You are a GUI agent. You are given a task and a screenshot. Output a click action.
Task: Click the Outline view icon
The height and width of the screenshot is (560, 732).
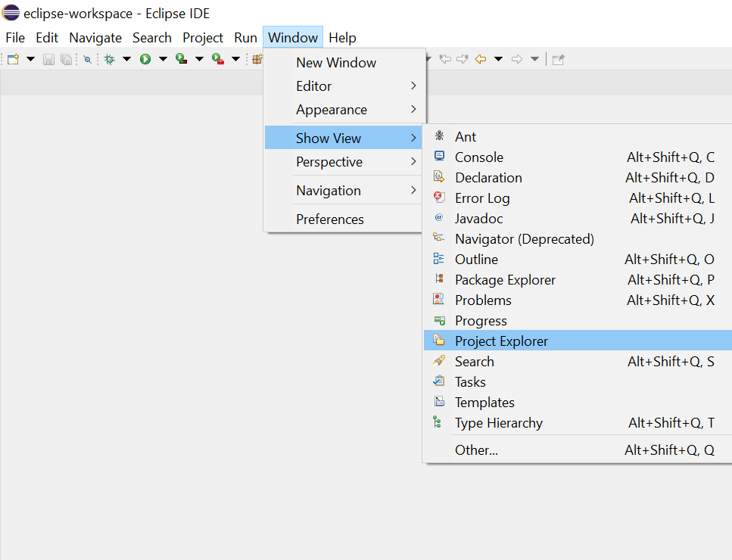point(439,258)
